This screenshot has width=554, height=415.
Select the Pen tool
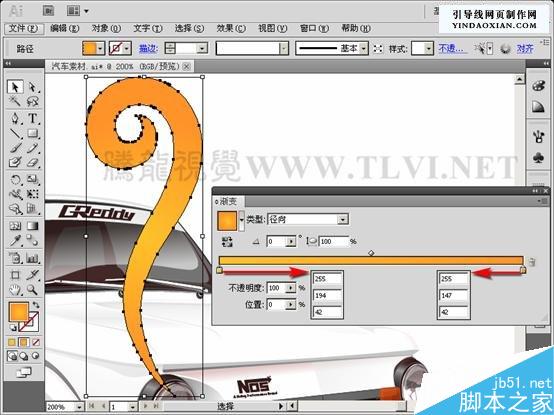(x=15, y=118)
